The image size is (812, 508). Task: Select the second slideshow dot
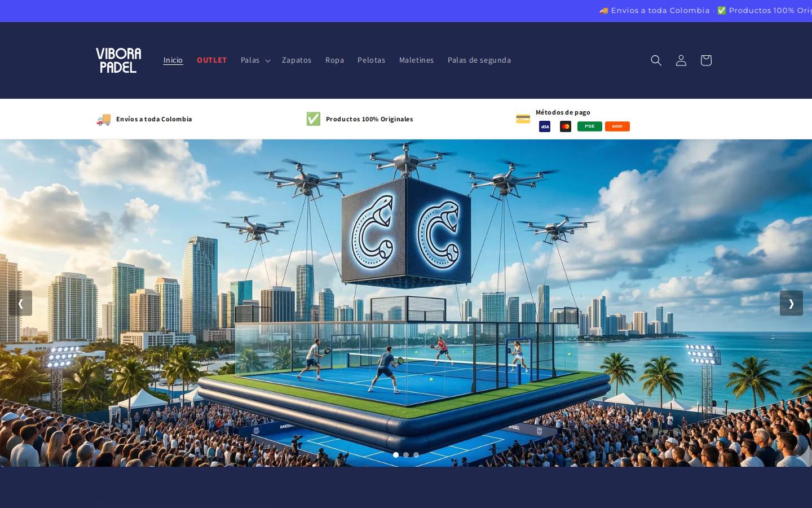tap(406, 455)
